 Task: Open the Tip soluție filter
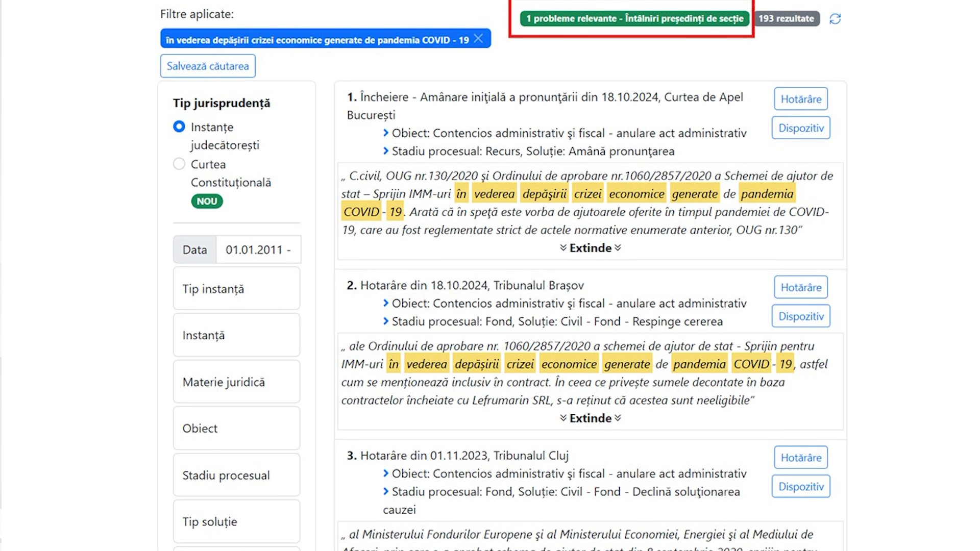point(236,521)
